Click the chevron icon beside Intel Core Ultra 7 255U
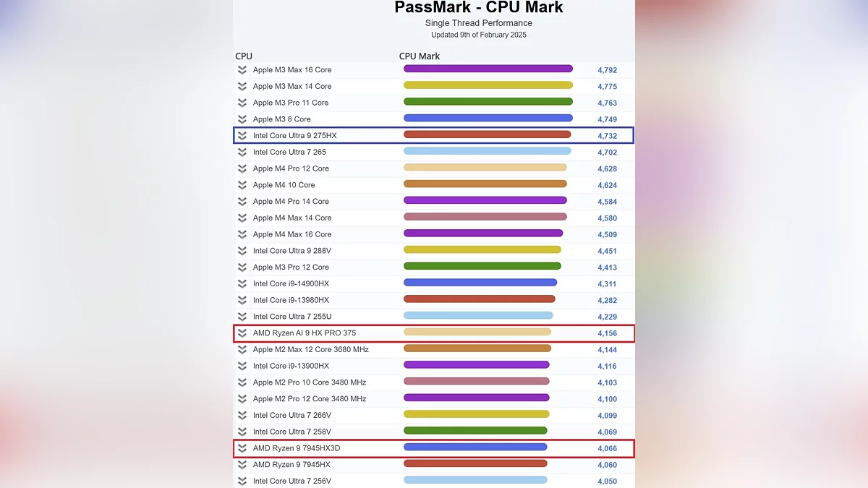 click(242, 317)
